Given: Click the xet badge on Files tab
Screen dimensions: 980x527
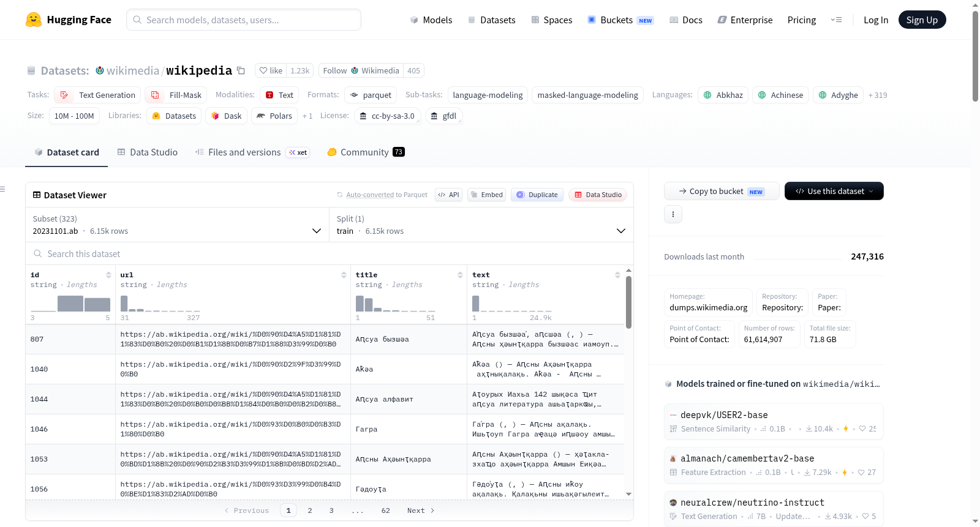Looking at the screenshot, I should [x=298, y=152].
